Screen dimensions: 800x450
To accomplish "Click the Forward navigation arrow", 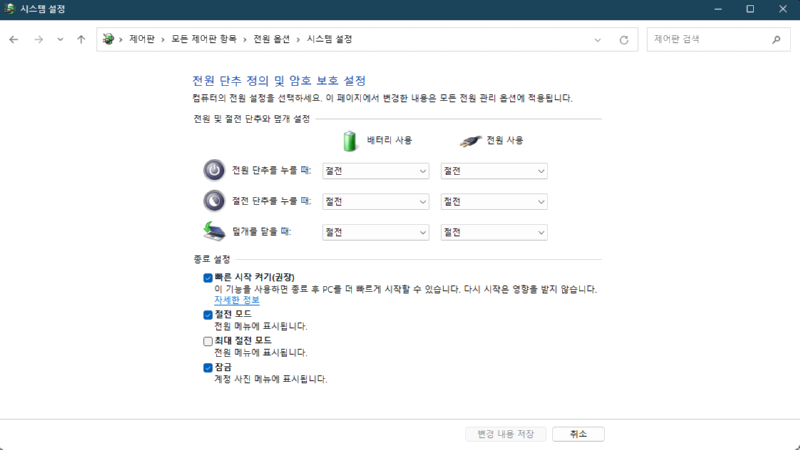I will point(38,39).
